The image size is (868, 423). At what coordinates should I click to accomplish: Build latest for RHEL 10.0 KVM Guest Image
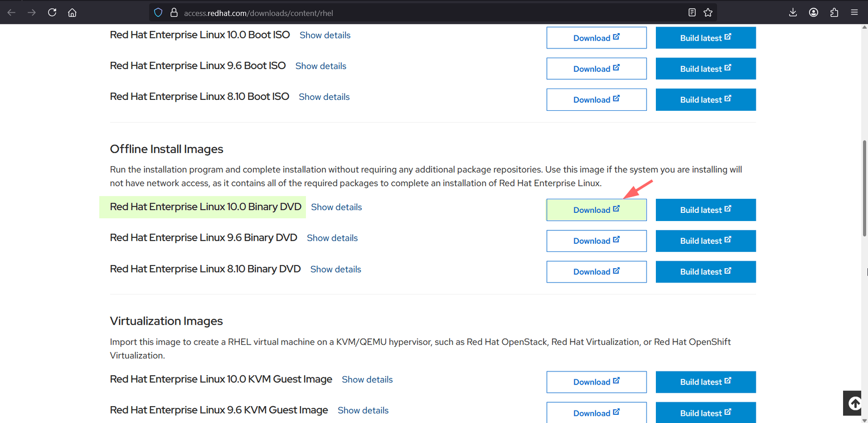[705, 382]
